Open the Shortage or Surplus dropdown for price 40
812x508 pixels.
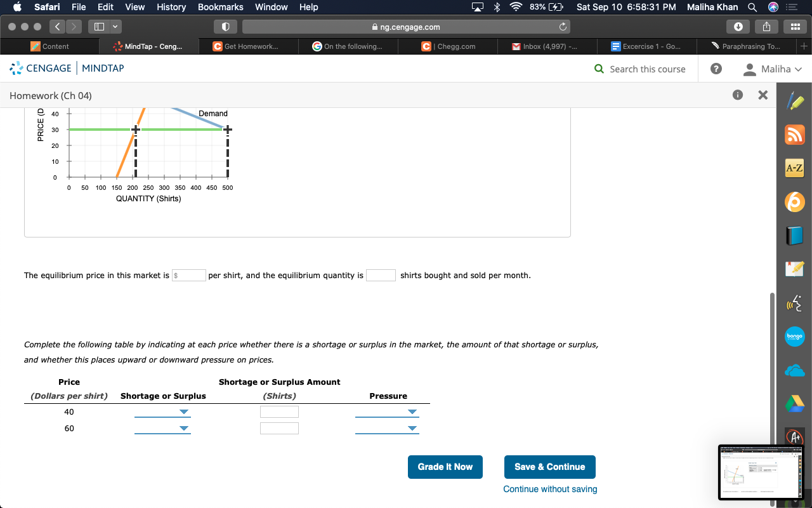coord(162,411)
